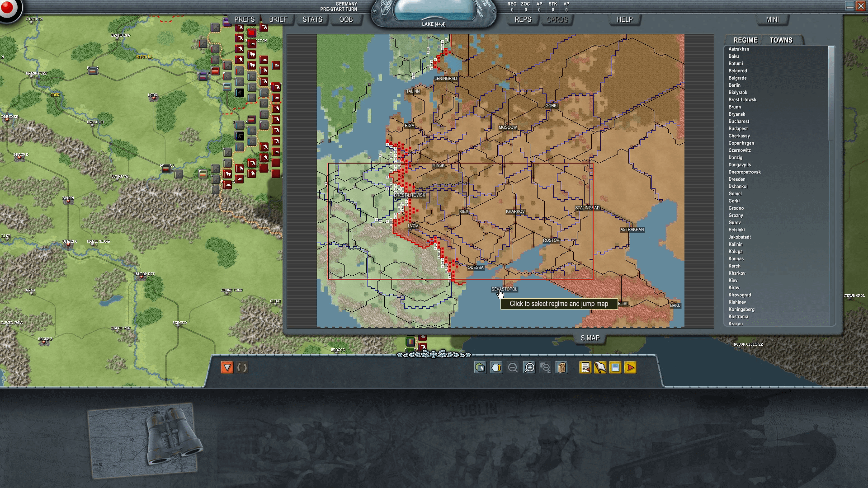This screenshot has width=868, height=488.
Task: Select Brest-Litowsk in the towns list
Action: [x=742, y=100]
